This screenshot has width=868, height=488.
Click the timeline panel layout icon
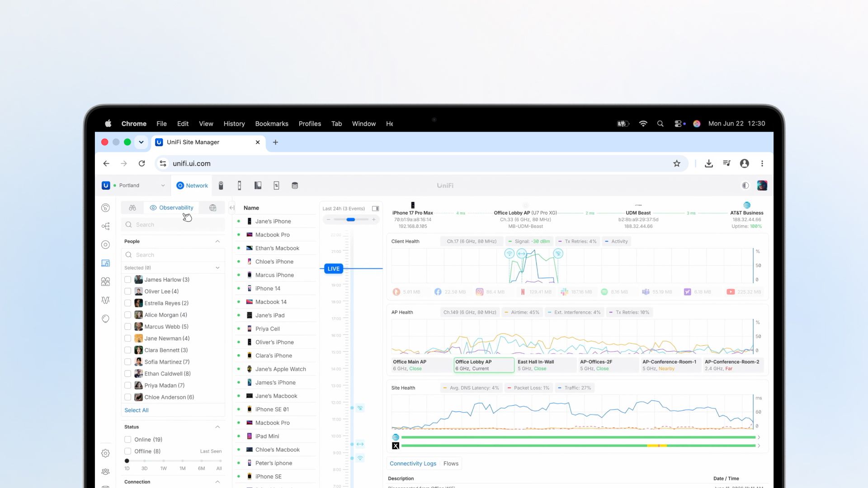(x=375, y=208)
